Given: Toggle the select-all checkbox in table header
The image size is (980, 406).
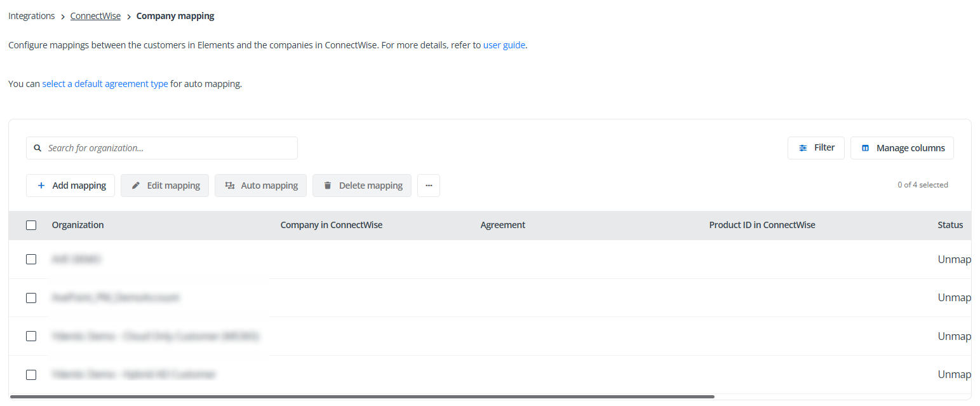Looking at the screenshot, I should [x=31, y=225].
